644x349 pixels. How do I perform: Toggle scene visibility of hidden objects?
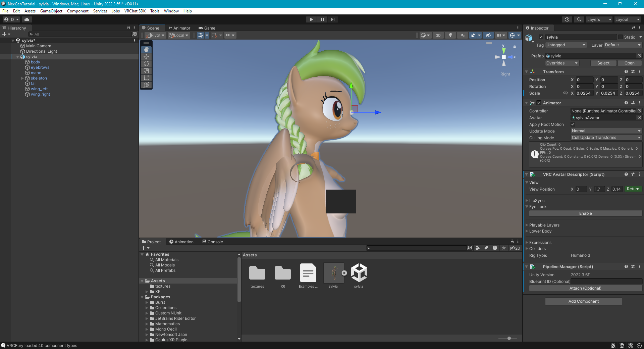coord(488,35)
